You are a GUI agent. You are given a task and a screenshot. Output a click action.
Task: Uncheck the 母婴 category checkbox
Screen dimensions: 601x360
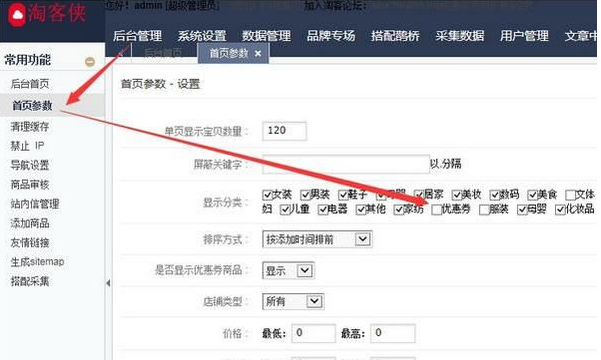(522, 210)
